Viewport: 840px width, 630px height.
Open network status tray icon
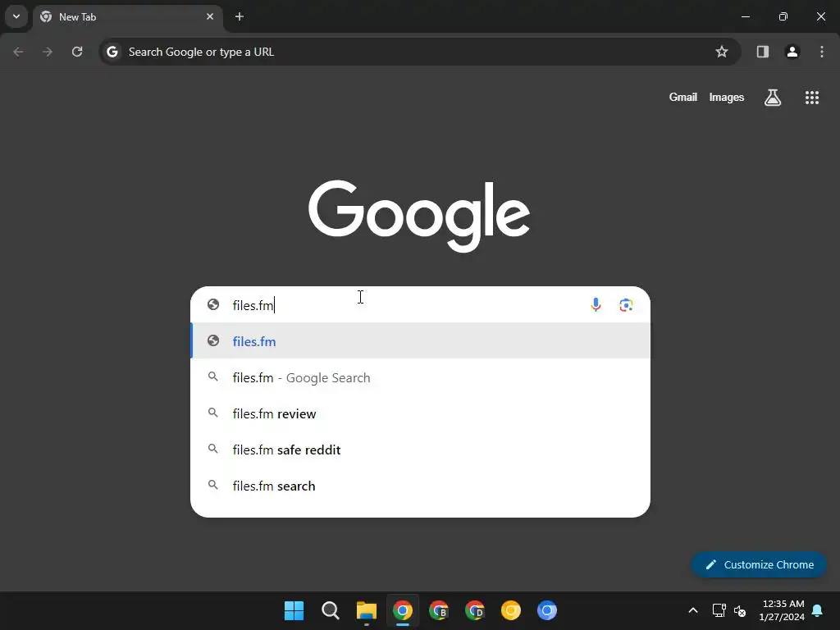pos(719,610)
